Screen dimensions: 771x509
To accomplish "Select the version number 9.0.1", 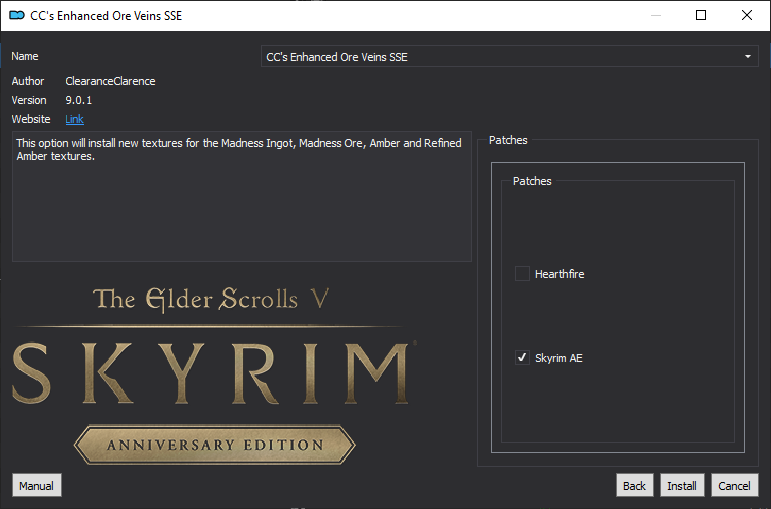I will (79, 100).
